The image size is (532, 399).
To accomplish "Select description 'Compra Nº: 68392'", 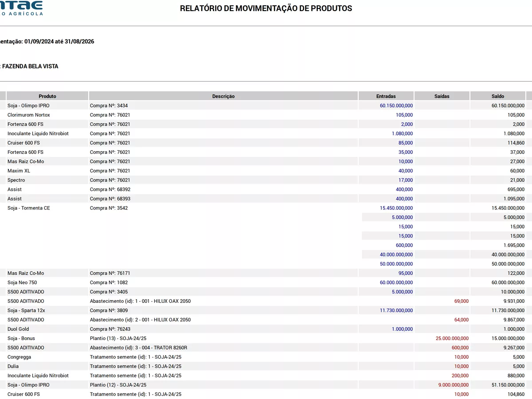I will point(110,189).
